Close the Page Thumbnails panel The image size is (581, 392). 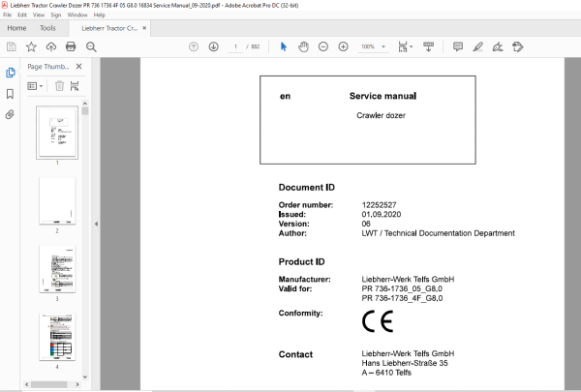click(79, 67)
